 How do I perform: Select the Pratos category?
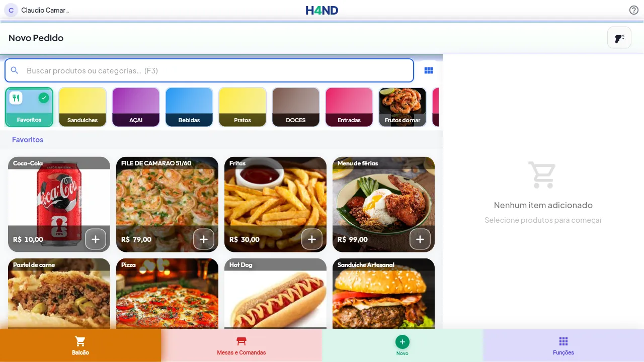point(243,107)
